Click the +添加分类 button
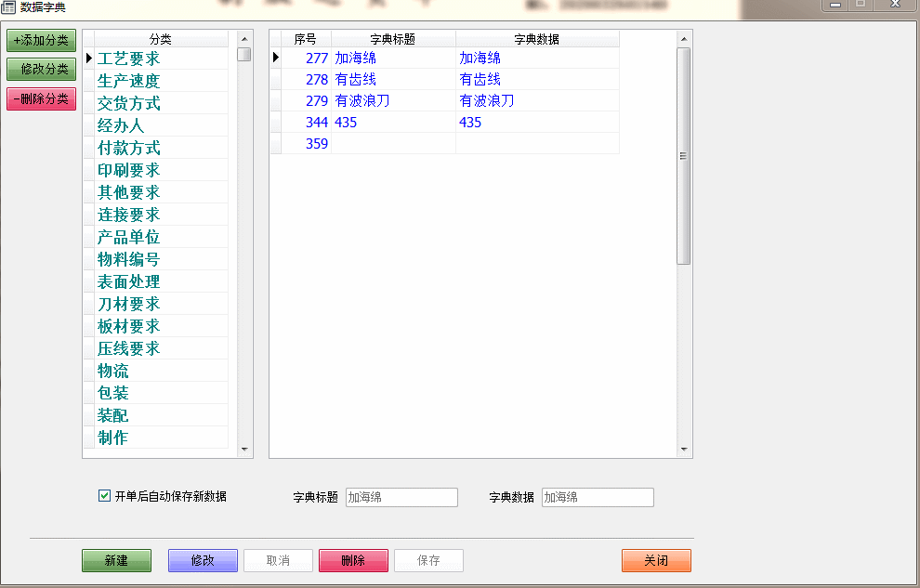The width and height of the screenshot is (920, 588). point(41,40)
